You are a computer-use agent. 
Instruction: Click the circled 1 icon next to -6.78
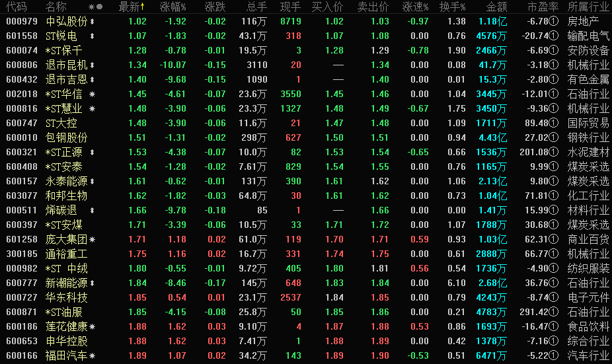pos(554,21)
